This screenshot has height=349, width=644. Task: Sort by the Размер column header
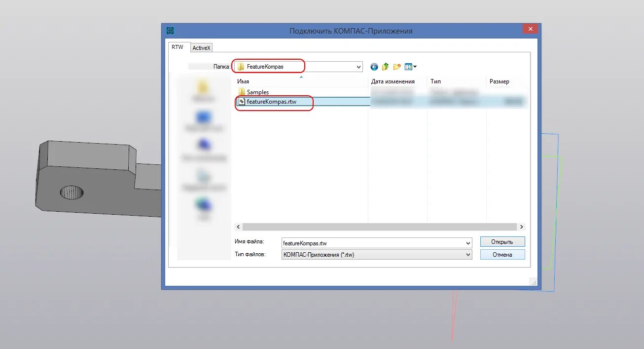(506, 81)
